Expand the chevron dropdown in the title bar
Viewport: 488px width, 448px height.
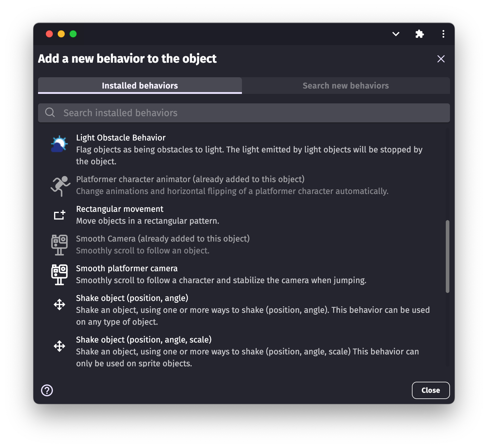[x=396, y=34]
